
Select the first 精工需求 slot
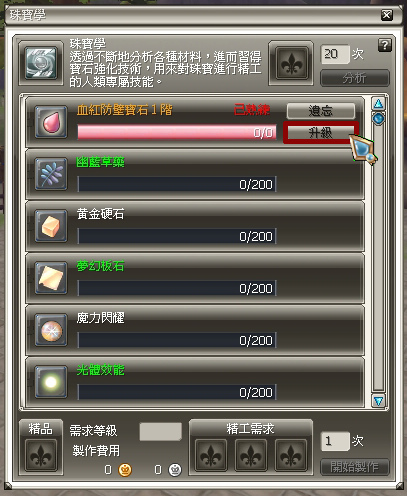click(211, 455)
